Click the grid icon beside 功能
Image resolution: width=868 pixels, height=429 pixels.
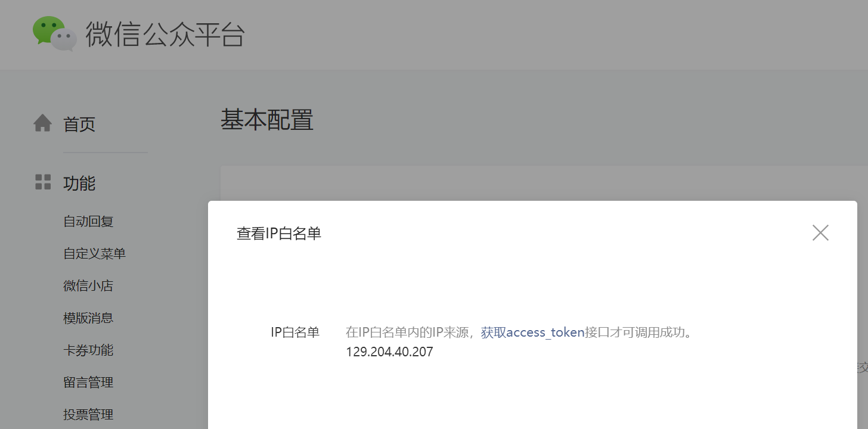[43, 182]
